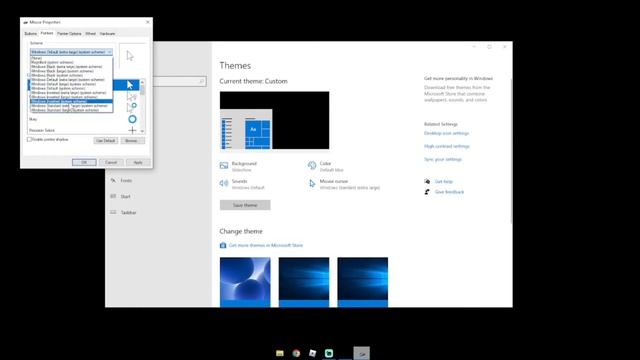Click Apply in Mouse Properties

138,162
